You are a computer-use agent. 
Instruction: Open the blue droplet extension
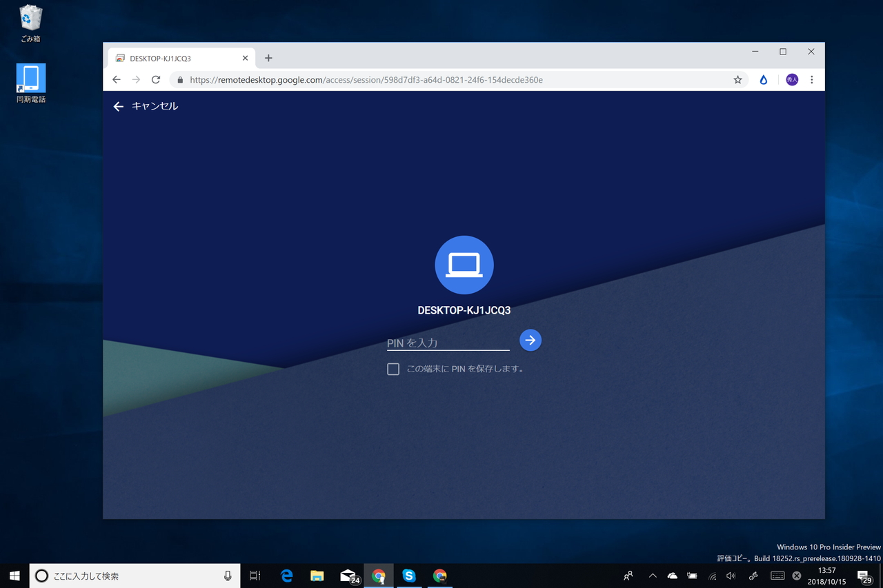pos(763,80)
